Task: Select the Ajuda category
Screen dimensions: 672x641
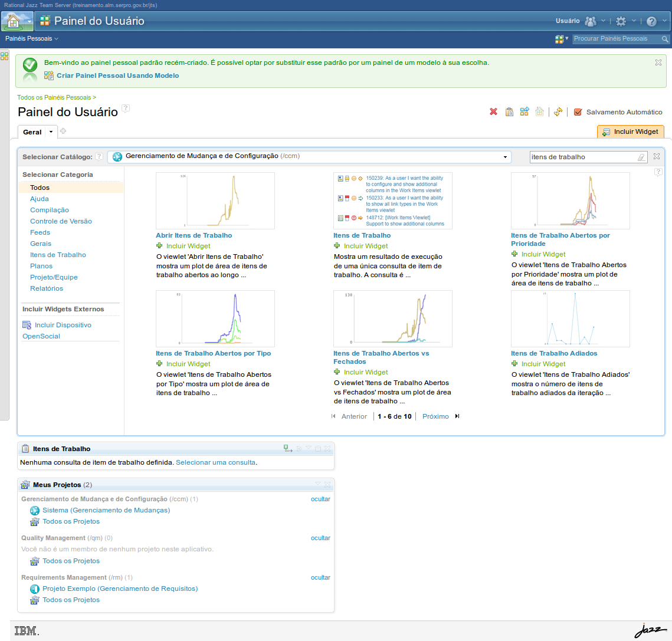Action: [x=40, y=199]
